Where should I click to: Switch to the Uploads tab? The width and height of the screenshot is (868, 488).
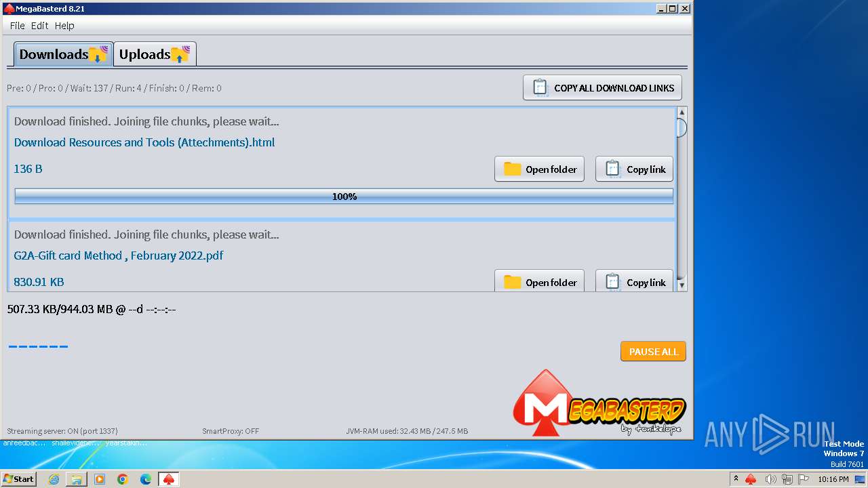pos(155,54)
